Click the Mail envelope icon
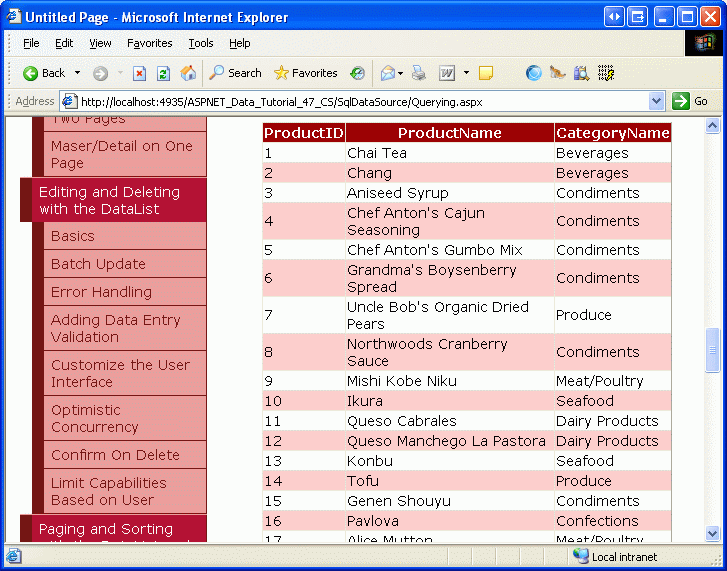 (387, 73)
